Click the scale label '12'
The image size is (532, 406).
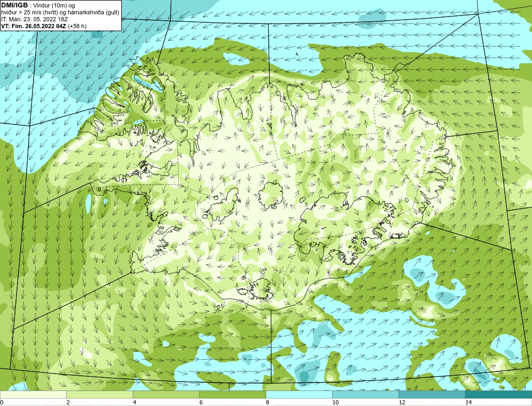point(402,402)
